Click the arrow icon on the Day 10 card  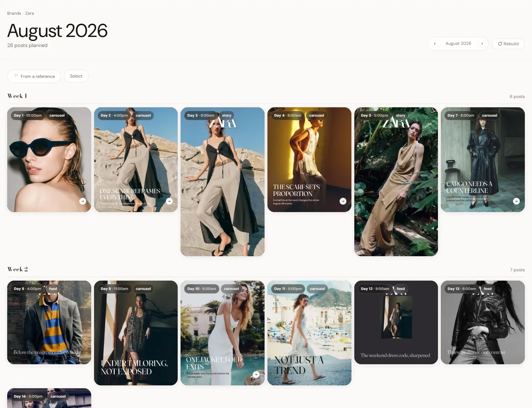point(256,375)
